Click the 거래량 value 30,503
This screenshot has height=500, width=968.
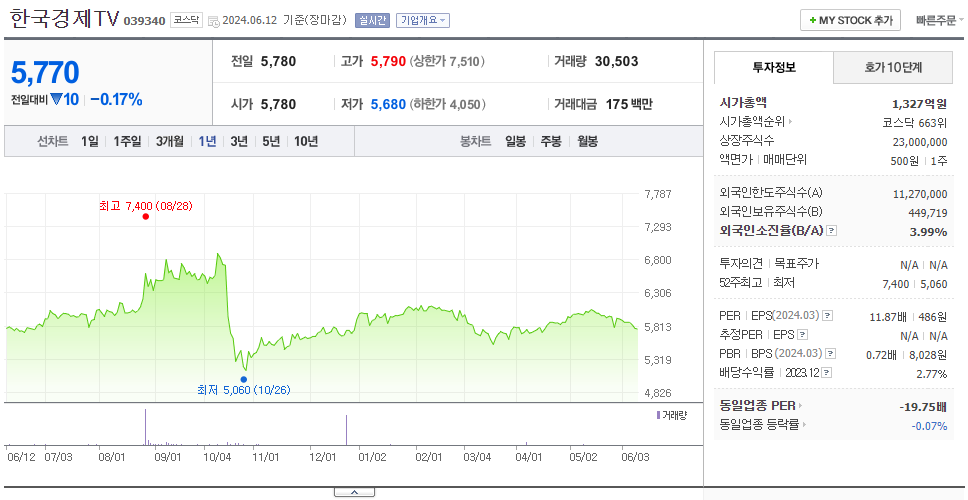617,62
